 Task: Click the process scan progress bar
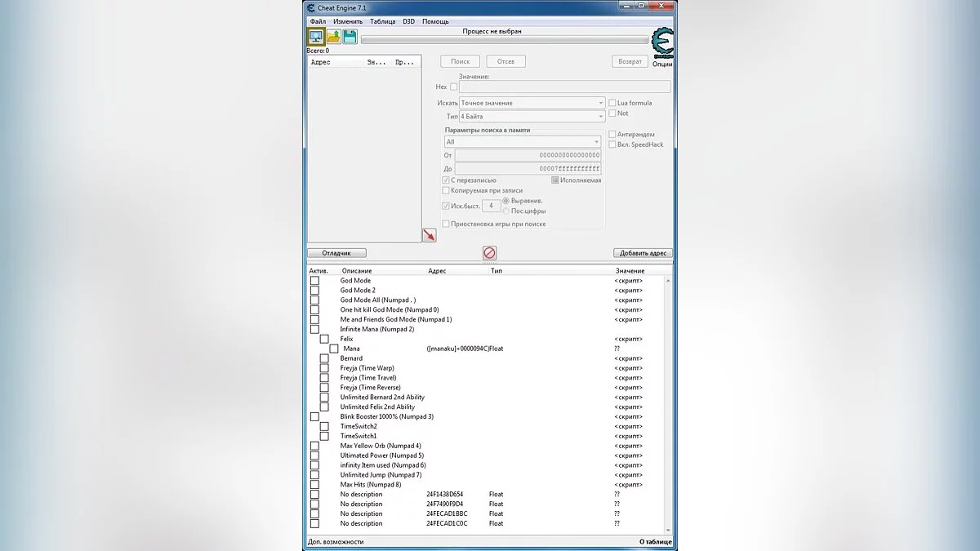(505, 39)
